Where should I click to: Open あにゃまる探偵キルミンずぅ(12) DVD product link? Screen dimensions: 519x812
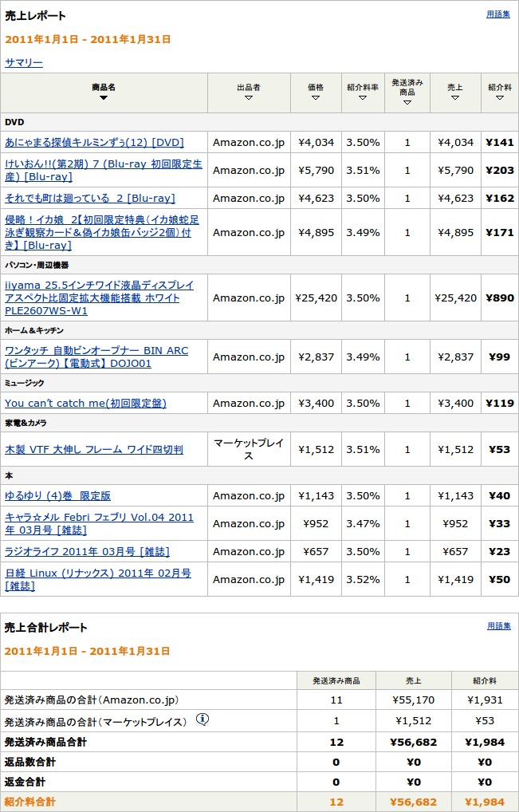point(94,143)
